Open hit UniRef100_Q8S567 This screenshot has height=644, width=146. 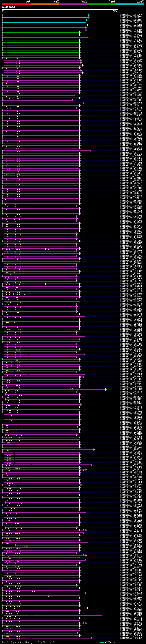pos(131,15)
